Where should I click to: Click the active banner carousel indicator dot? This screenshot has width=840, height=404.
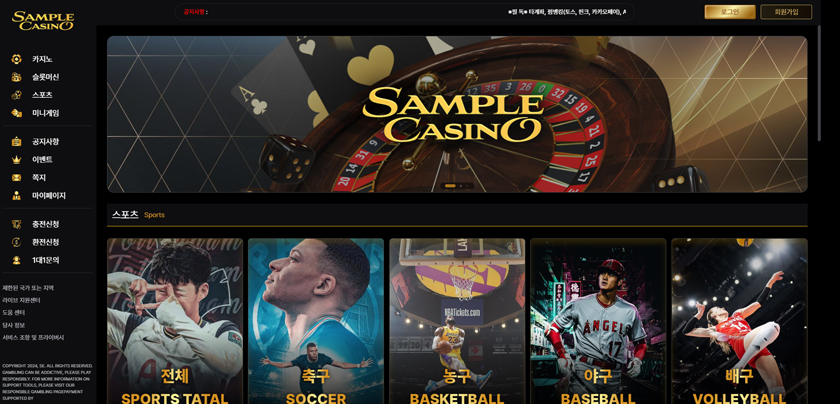451,186
